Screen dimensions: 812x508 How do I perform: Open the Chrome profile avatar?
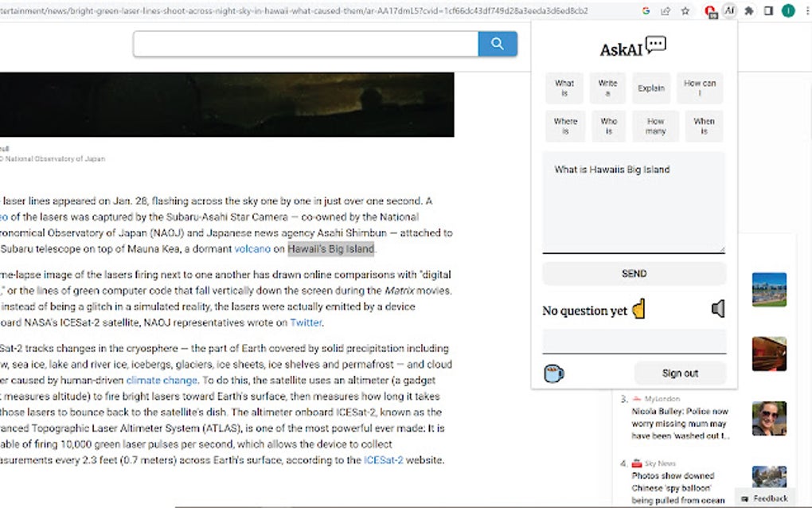tap(787, 12)
